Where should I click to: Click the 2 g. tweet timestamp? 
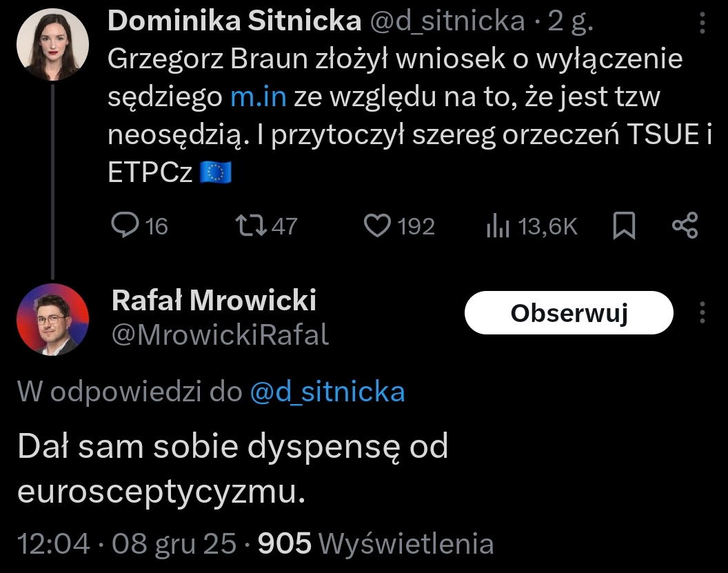tap(570, 22)
